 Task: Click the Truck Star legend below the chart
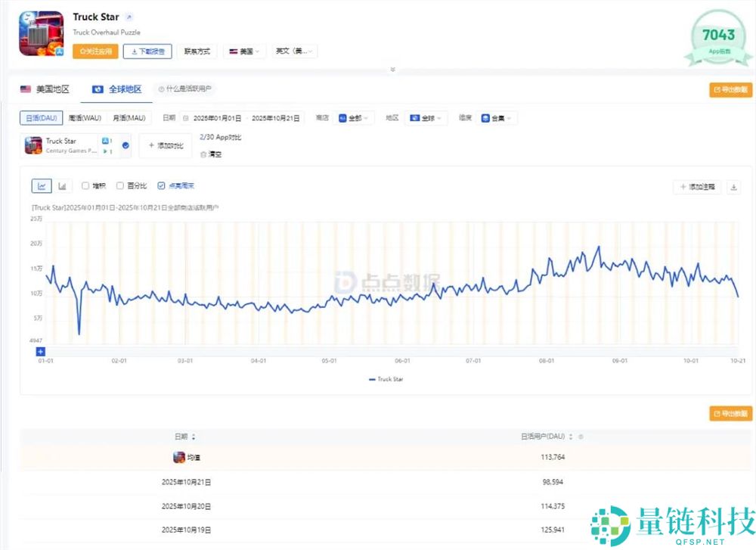tap(386, 379)
